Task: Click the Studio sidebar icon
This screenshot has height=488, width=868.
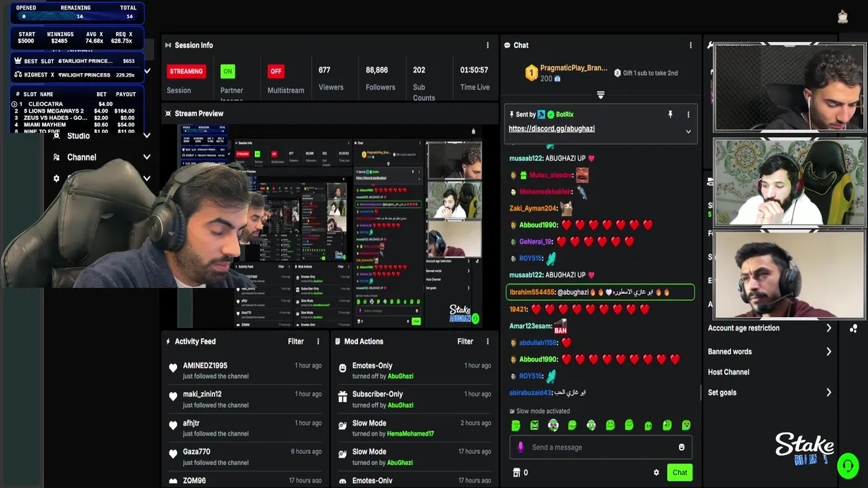Action: coord(56,136)
